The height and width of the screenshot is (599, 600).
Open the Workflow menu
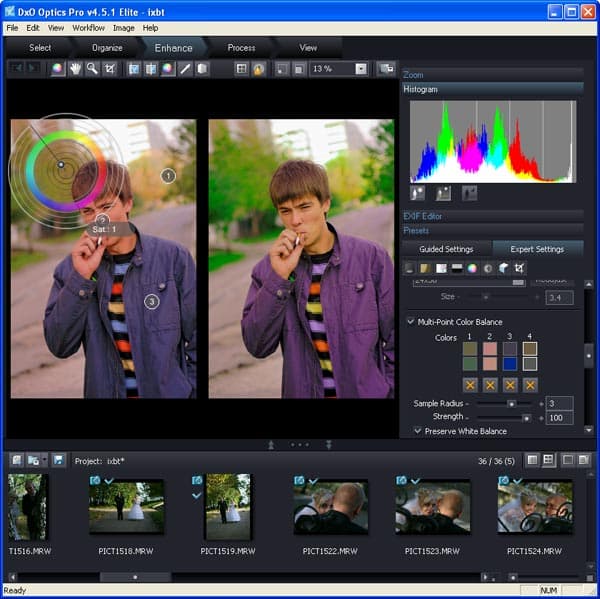pyautogui.click(x=88, y=28)
